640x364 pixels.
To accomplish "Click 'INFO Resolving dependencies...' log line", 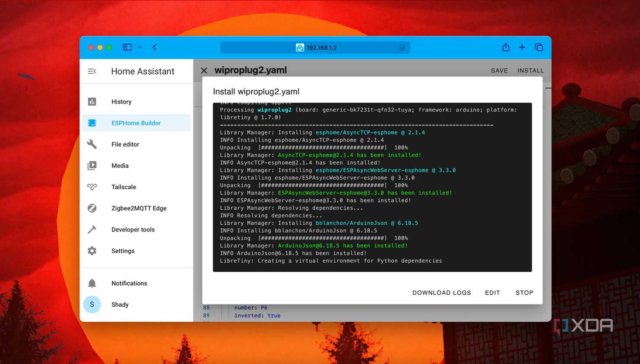I will pos(271,216).
